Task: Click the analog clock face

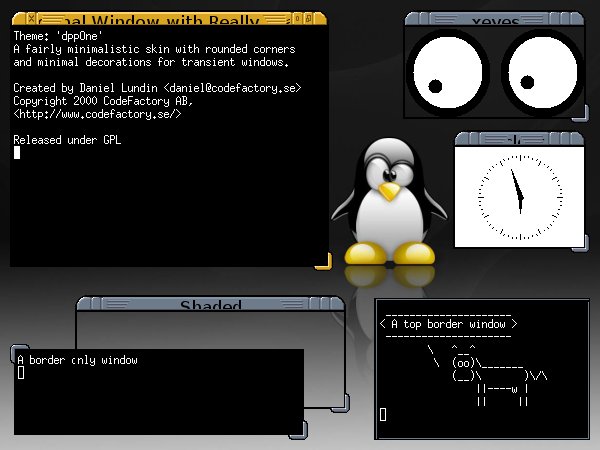Action: pyautogui.click(x=520, y=197)
